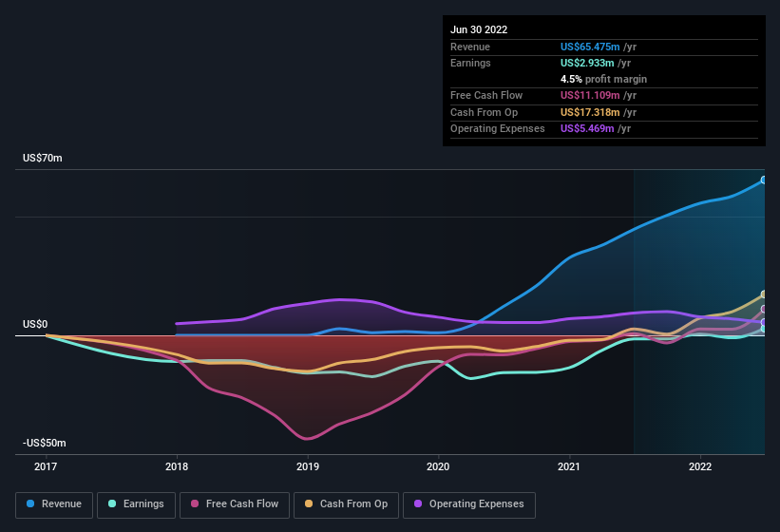Click the 2017 x-axis label
Screen dimensions: 780x532
46,466
